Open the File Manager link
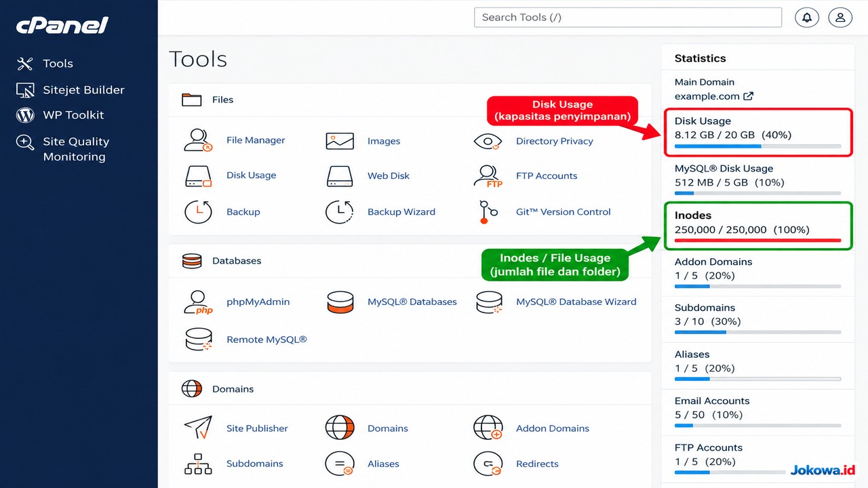868x488 pixels. (x=256, y=140)
